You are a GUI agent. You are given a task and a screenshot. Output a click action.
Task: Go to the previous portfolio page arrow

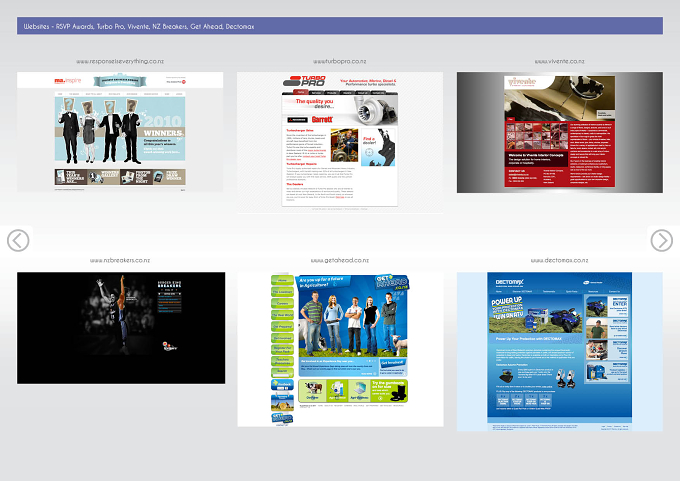[x=18, y=240]
